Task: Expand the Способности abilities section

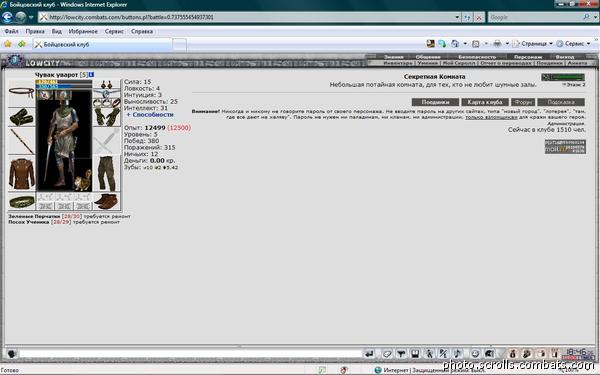Action: pyautogui.click(x=150, y=114)
